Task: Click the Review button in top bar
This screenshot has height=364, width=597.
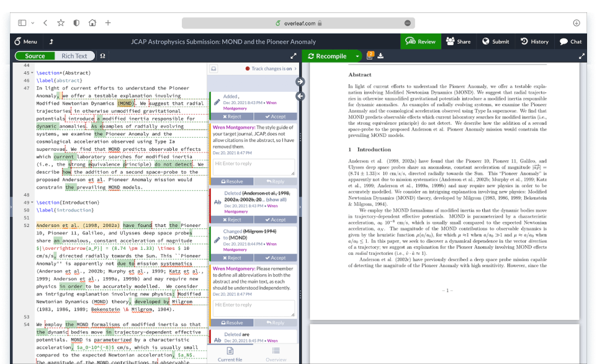Action: [x=420, y=42]
